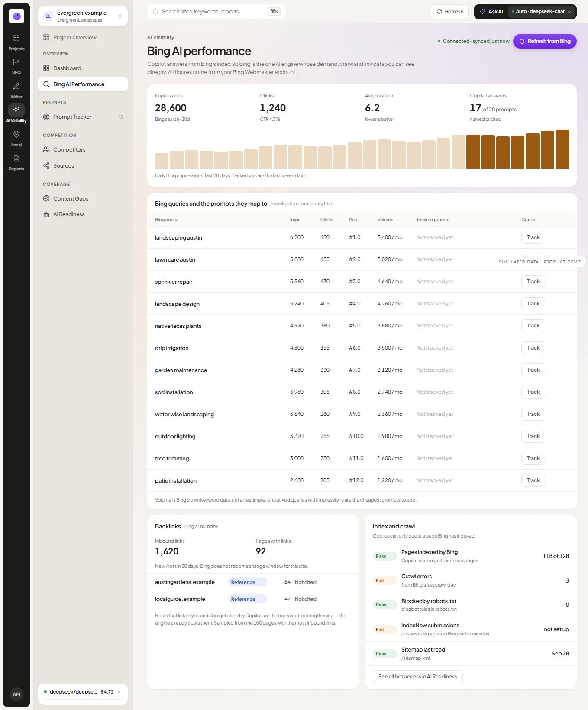Click the Dashboard grid icon
588x710 pixels.
click(46, 68)
